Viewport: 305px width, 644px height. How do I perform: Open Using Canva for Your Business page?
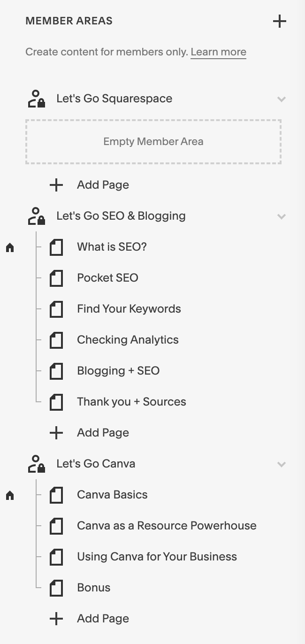tap(157, 557)
